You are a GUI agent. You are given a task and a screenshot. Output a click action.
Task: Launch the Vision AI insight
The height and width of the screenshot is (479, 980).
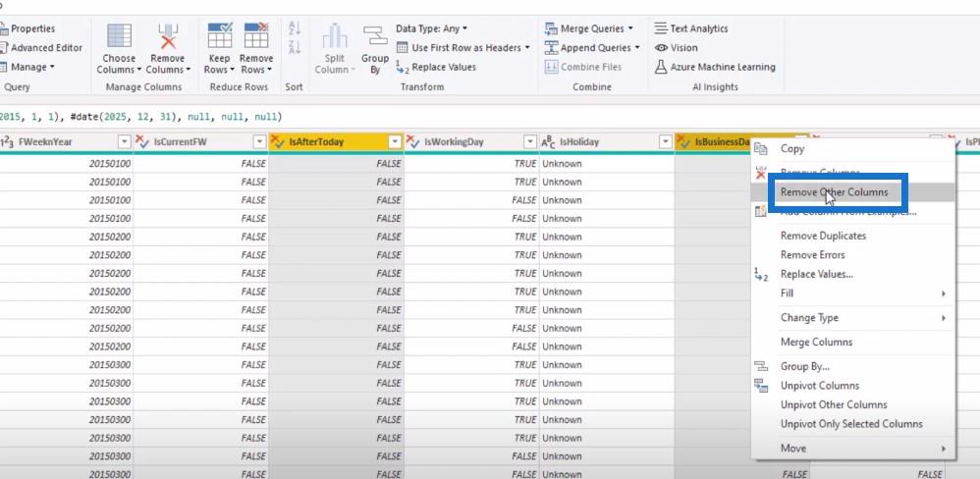point(676,47)
